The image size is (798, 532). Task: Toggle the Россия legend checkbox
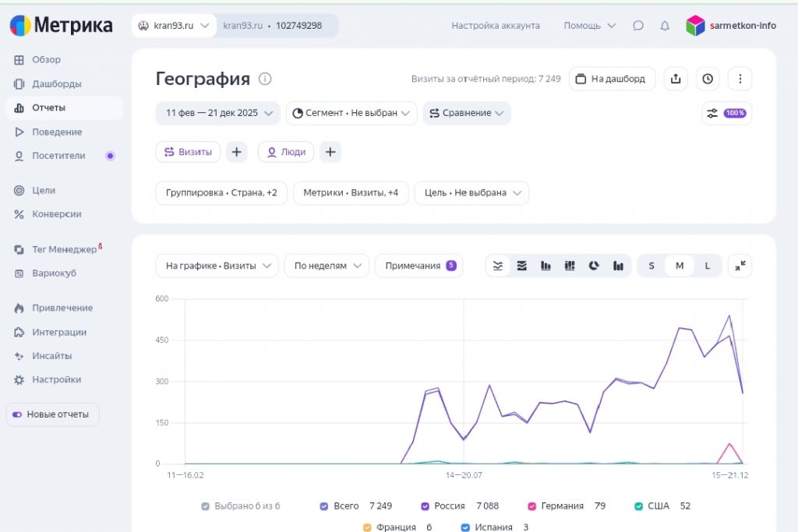pyautogui.click(x=425, y=506)
